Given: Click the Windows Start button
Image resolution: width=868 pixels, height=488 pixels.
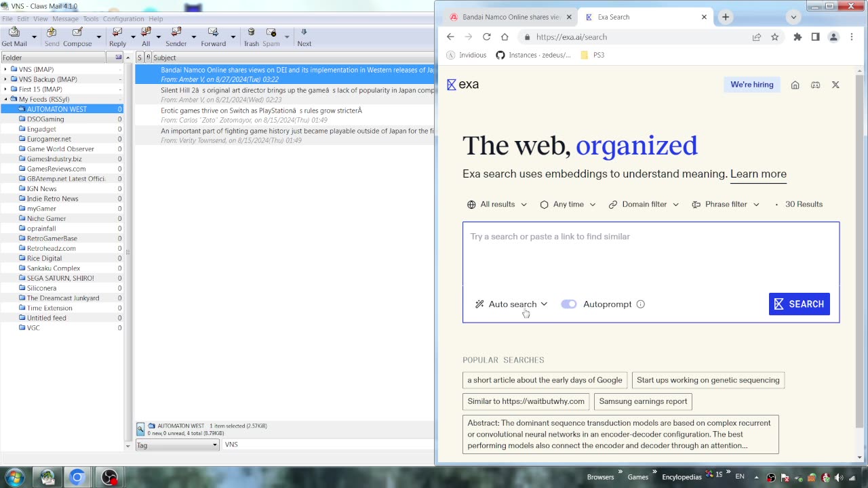Looking at the screenshot, I should tap(14, 476).
